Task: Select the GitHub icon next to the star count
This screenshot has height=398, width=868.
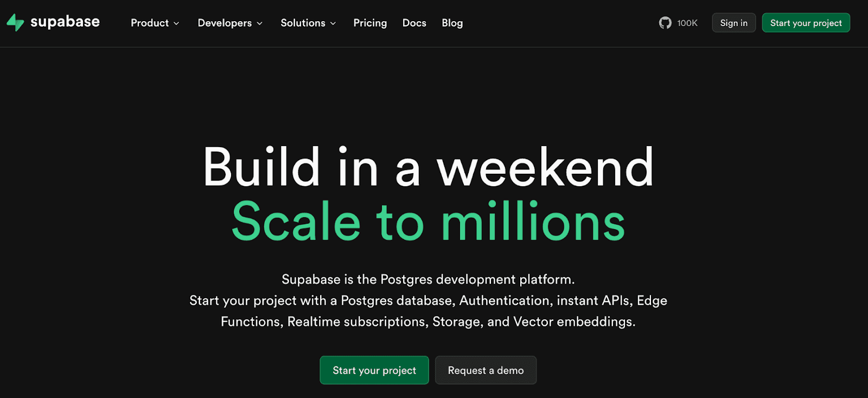Action: (x=665, y=22)
